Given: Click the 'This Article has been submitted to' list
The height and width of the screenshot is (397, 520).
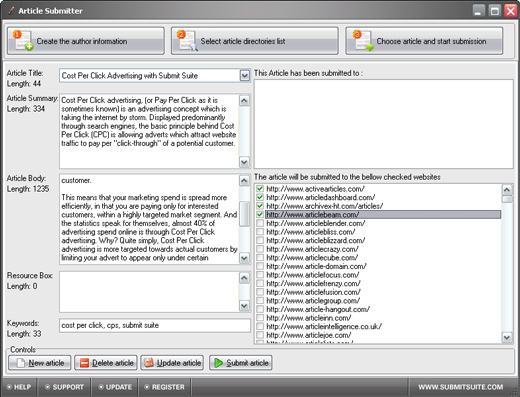Looking at the screenshot, I should pyautogui.click(x=384, y=124).
